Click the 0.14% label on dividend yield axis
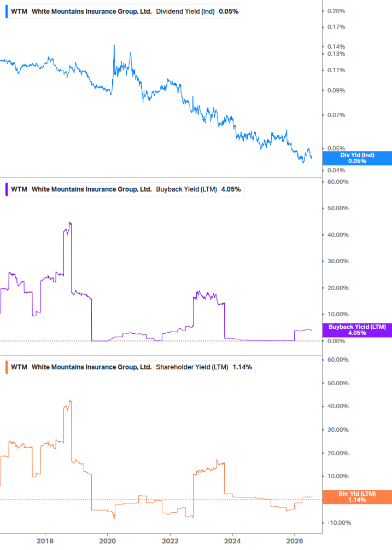 336,47
